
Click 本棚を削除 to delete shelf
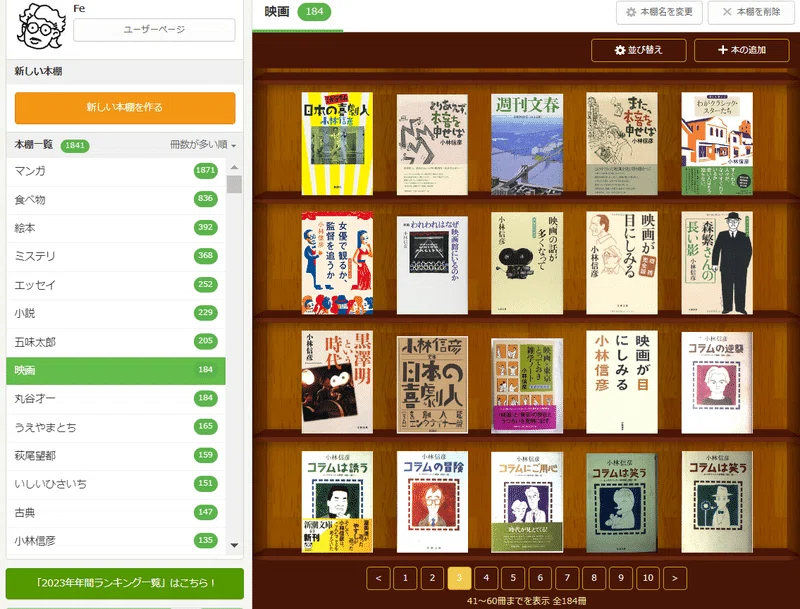pyautogui.click(x=752, y=12)
